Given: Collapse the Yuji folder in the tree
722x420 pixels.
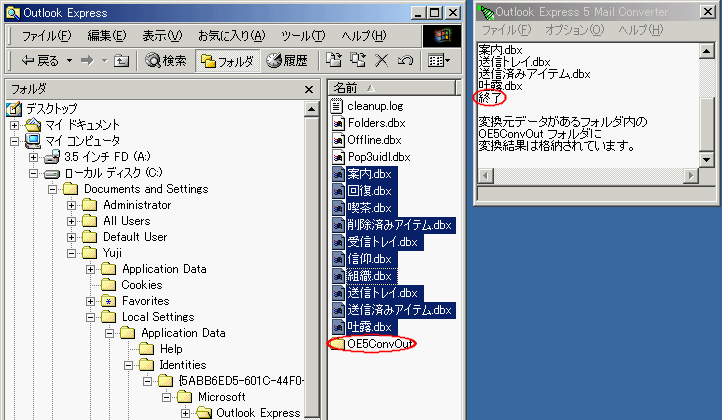Looking at the screenshot, I should click(x=73, y=253).
